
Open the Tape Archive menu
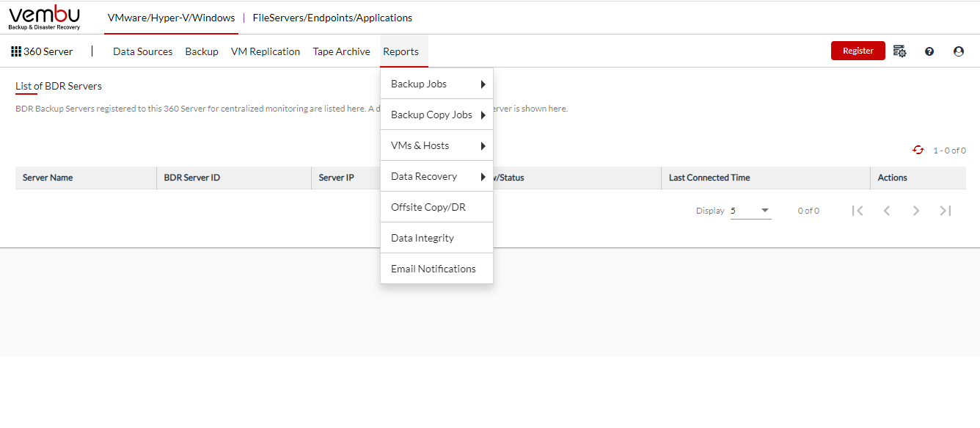341,51
